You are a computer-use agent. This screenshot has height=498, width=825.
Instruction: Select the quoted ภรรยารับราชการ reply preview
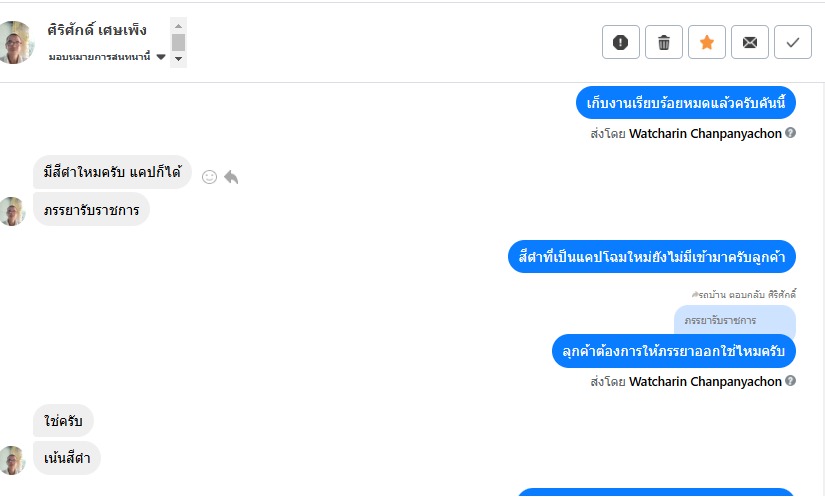point(735,320)
